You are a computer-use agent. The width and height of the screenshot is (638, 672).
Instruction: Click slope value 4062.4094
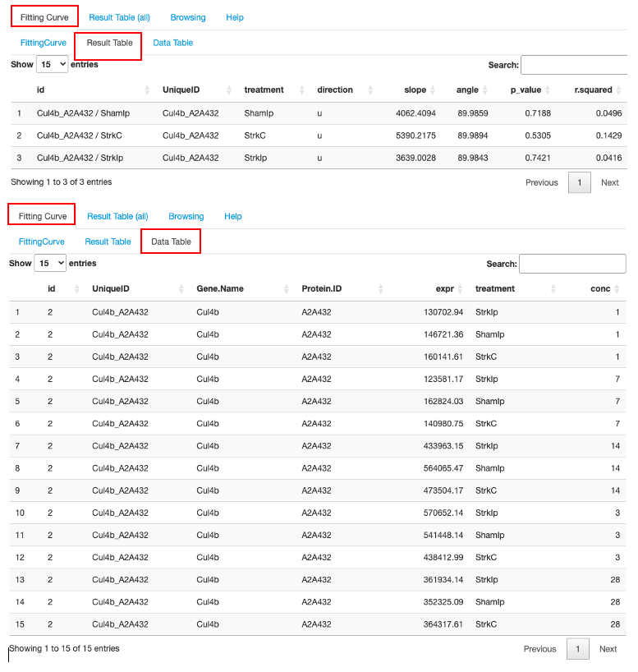[x=415, y=113]
